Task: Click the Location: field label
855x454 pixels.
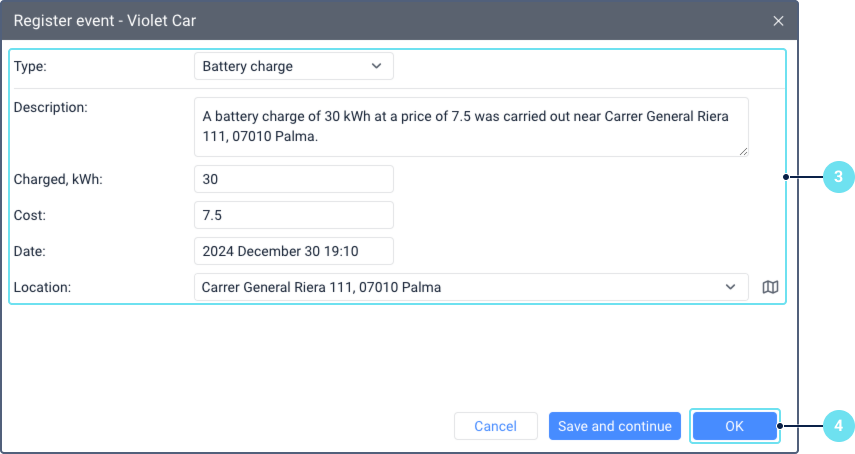Action: pyautogui.click(x=42, y=287)
